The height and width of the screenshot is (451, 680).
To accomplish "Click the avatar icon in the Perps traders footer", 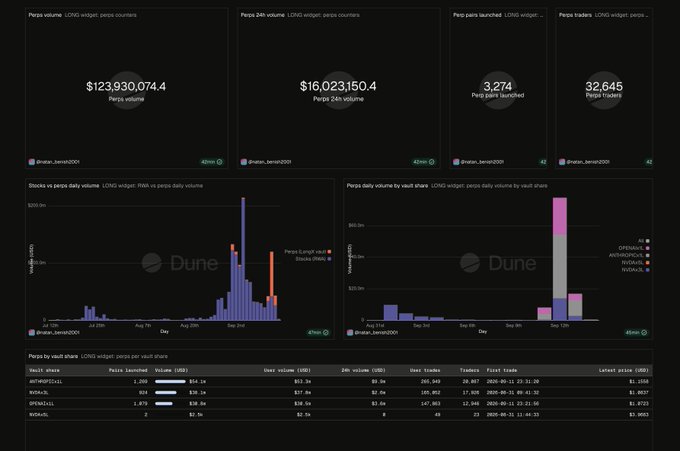I will click(x=562, y=162).
